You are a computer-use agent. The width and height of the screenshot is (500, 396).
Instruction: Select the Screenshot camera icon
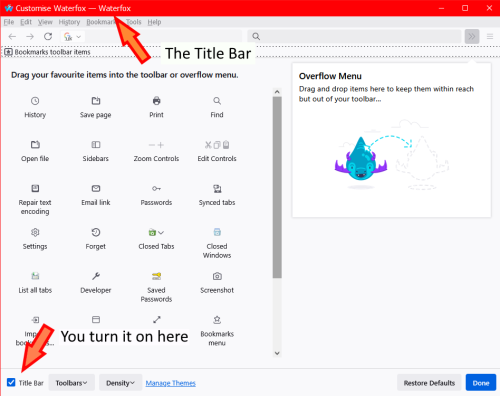point(217,276)
